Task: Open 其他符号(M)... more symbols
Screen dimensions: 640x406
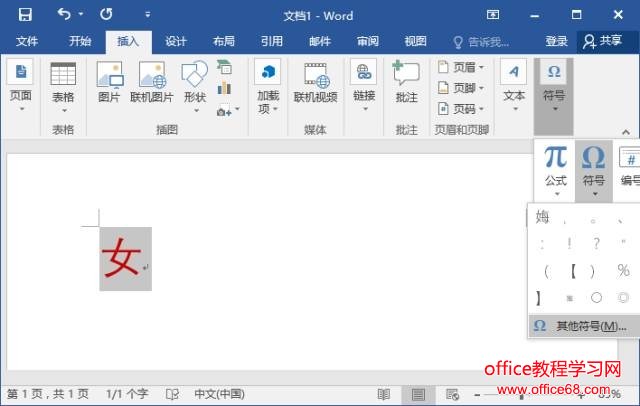Action: pyautogui.click(x=584, y=326)
